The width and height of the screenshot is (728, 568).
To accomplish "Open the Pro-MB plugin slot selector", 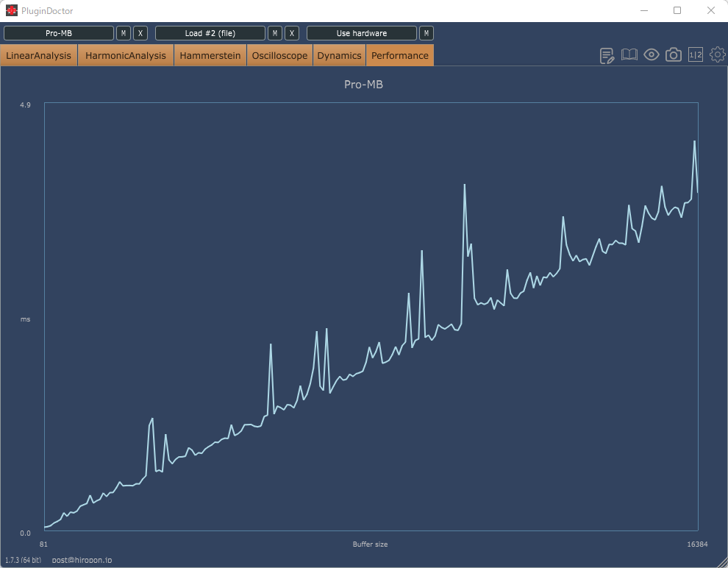I will (59, 33).
